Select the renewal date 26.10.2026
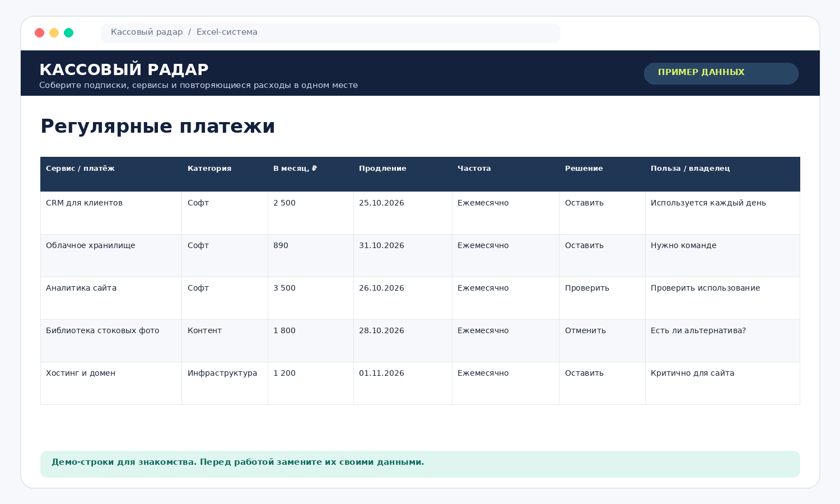Screen dimensions: 840x504 [x=403, y=298]
